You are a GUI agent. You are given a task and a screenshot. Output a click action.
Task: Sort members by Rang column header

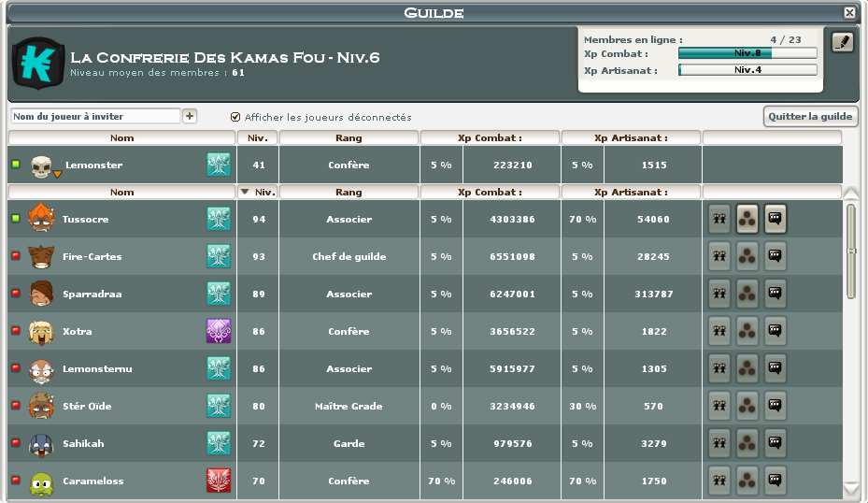(x=349, y=192)
